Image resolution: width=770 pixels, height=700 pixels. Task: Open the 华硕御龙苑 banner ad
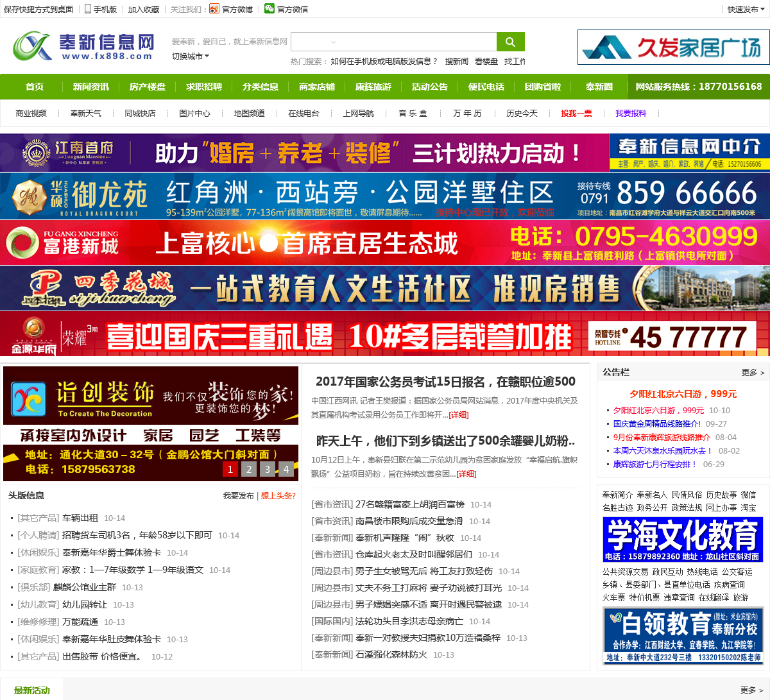[385, 196]
